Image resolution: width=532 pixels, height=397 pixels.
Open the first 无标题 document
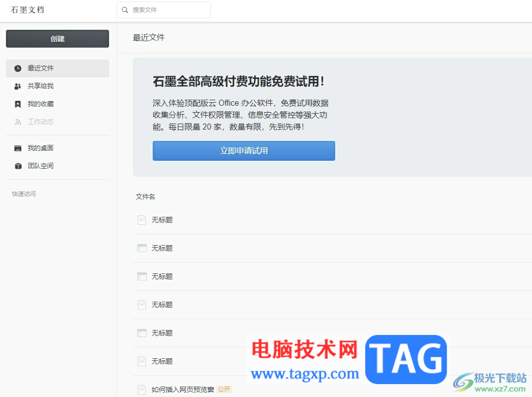[162, 220]
